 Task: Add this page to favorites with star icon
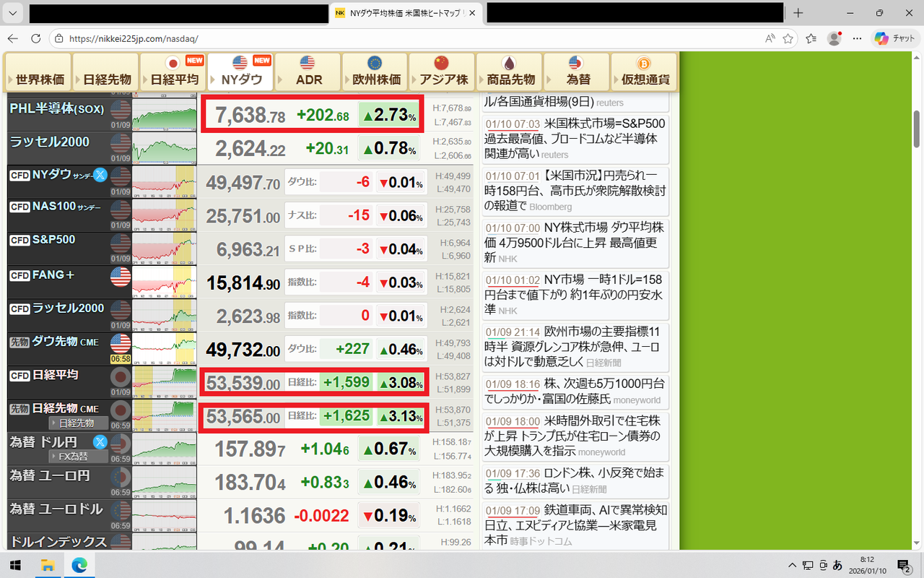[x=788, y=38]
